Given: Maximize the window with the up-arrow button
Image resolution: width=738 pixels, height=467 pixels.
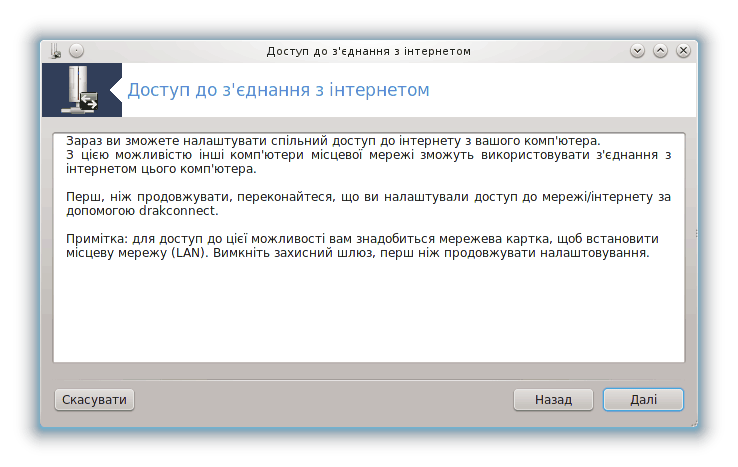Looking at the screenshot, I should 660,50.
